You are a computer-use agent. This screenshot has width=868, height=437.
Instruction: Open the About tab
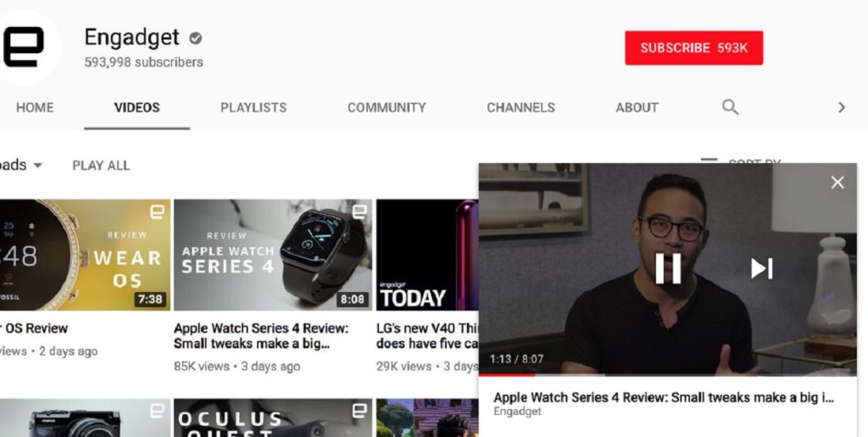637,108
